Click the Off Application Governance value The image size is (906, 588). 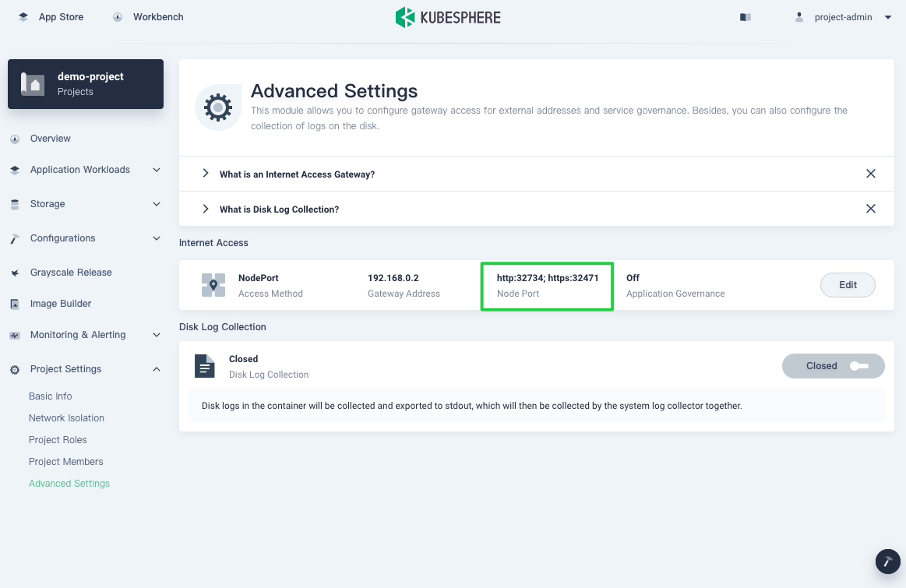[x=633, y=278]
